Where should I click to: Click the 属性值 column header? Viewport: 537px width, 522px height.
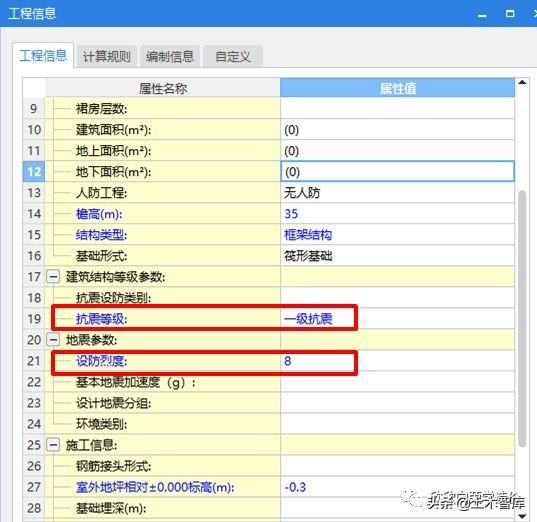(x=398, y=88)
